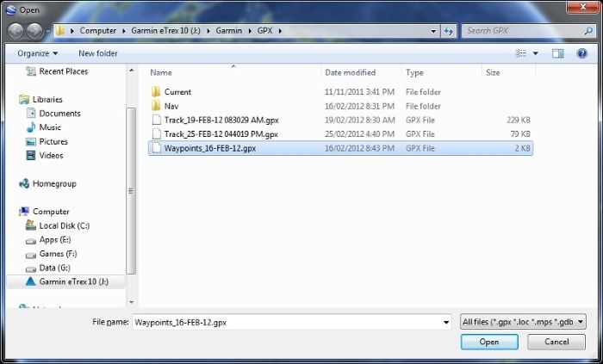Open the file type filter dropdown
603x364 pixels.
click(x=523, y=322)
